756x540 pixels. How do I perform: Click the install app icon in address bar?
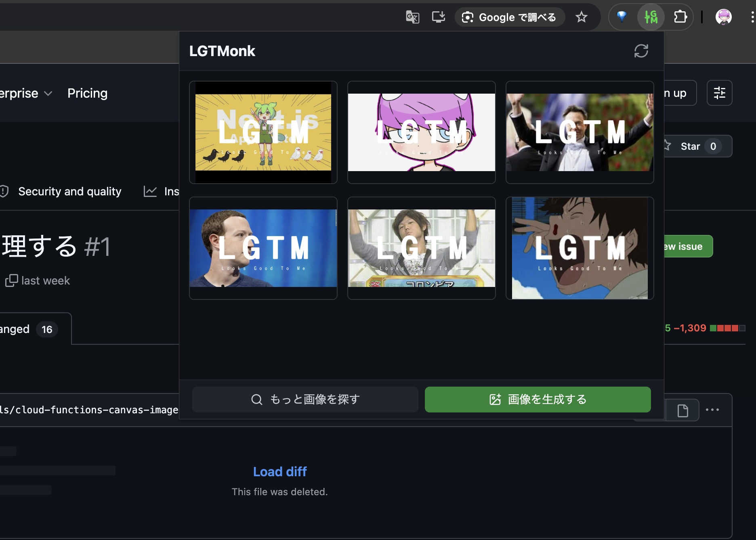click(x=438, y=17)
